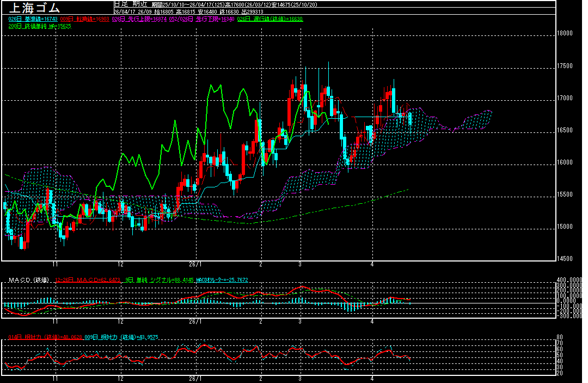This screenshot has height=383, width=588.
Task: Click the 14500 price axis label
Action: (565, 259)
